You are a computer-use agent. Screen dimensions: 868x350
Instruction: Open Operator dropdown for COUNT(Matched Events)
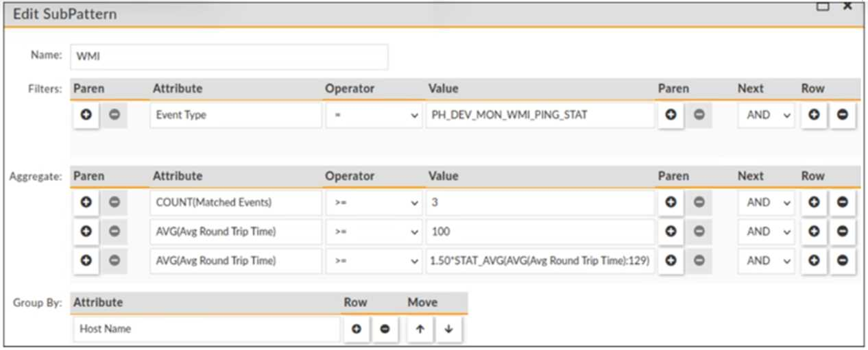point(375,203)
